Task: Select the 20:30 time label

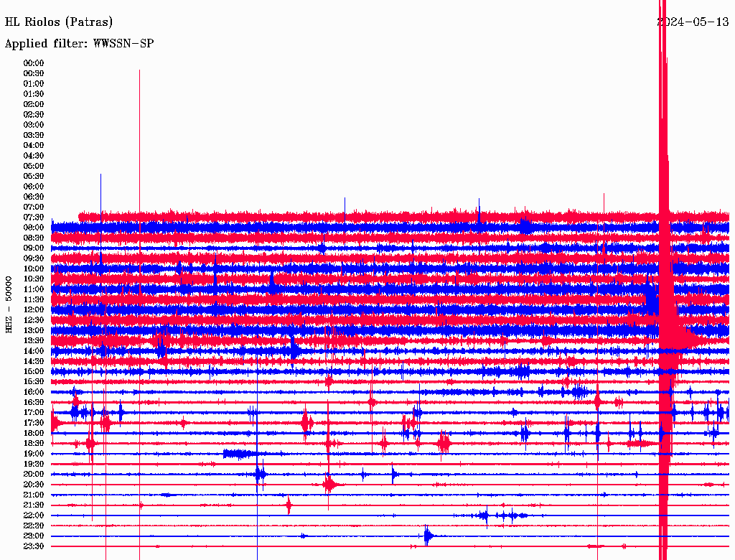Action: coord(34,485)
